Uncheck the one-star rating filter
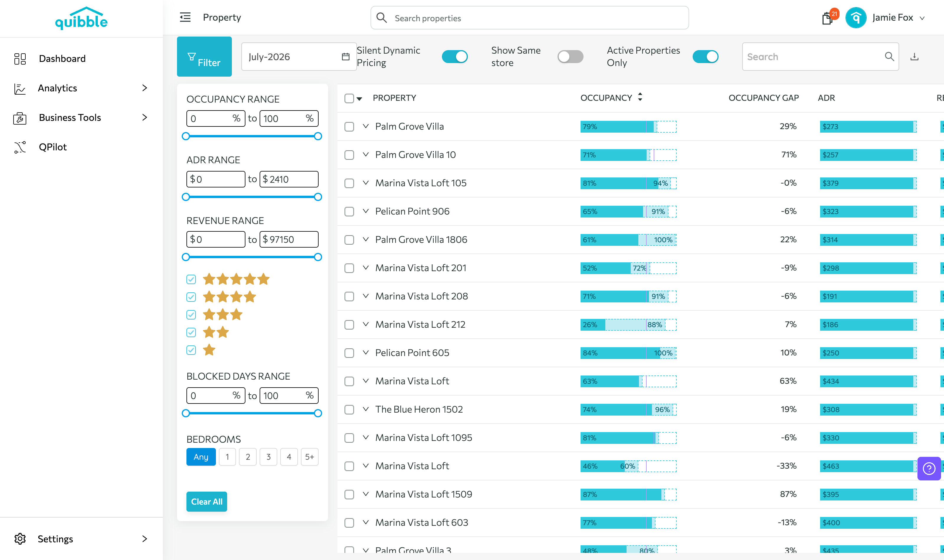Image resolution: width=944 pixels, height=560 pixels. (x=191, y=350)
